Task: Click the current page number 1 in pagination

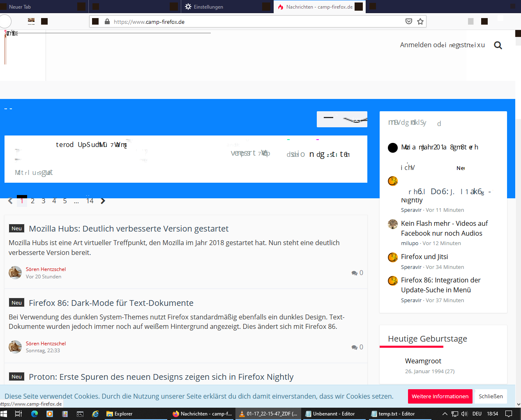Action: coord(22,201)
